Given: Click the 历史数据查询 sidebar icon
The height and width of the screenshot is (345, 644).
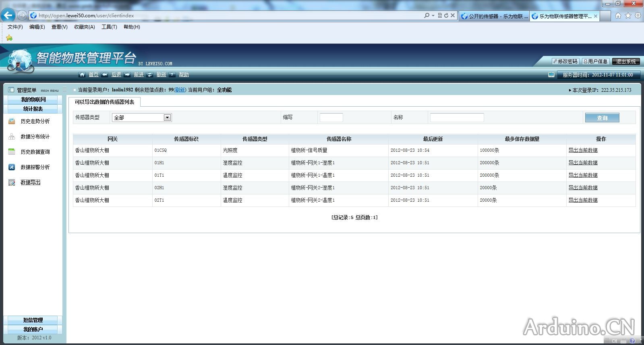Looking at the screenshot, I should [x=12, y=152].
